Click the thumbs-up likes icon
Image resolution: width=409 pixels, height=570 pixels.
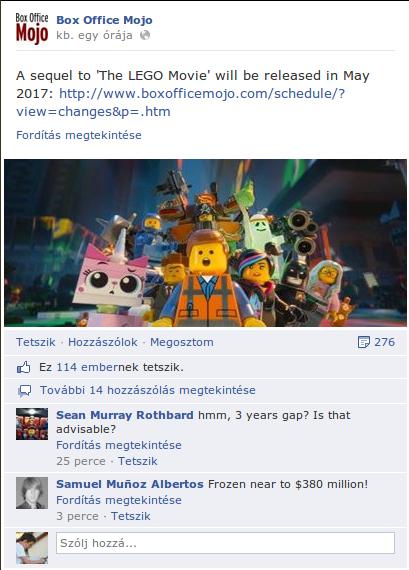coord(24,368)
